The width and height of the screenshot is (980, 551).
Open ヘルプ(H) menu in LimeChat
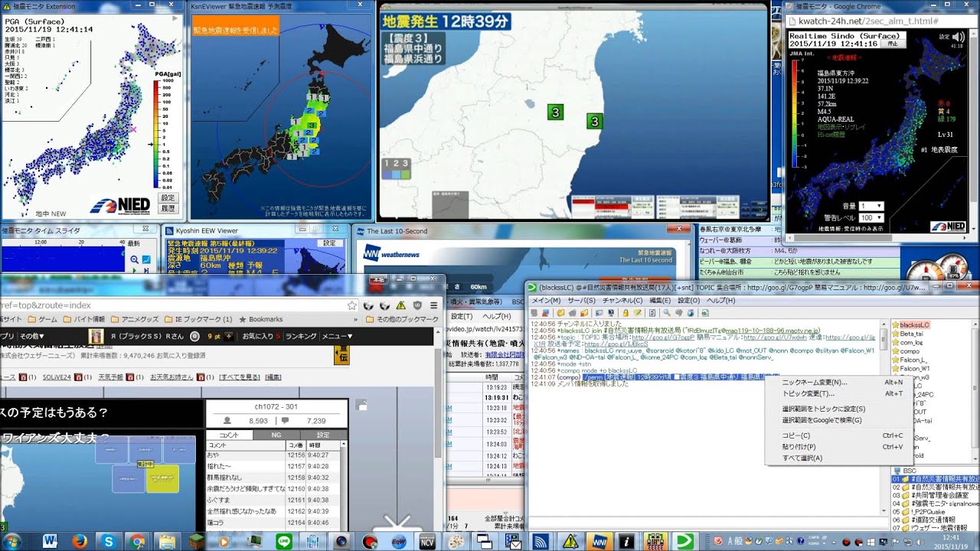720,300
